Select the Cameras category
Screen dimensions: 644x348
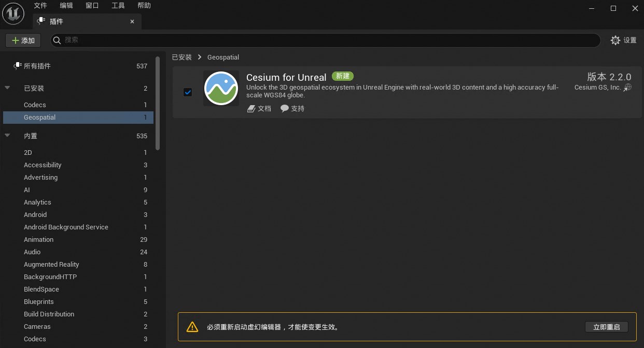[x=79, y=326]
